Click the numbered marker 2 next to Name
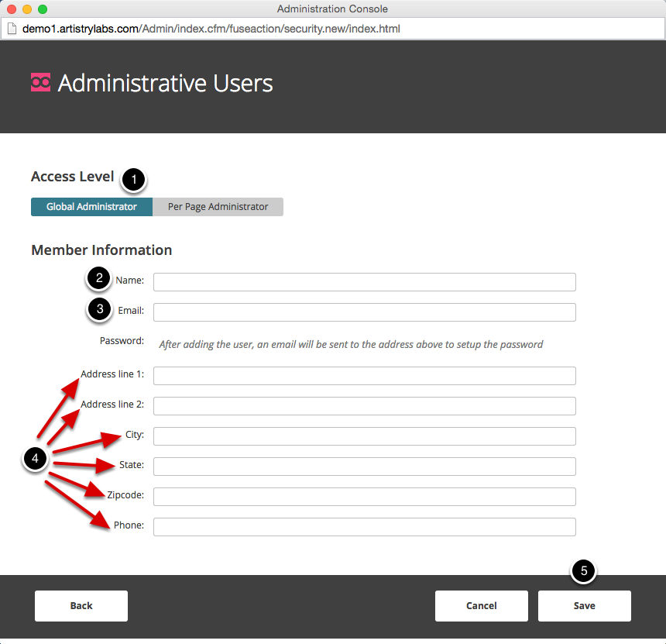Viewport: 666px width, 644px height. tap(99, 278)
